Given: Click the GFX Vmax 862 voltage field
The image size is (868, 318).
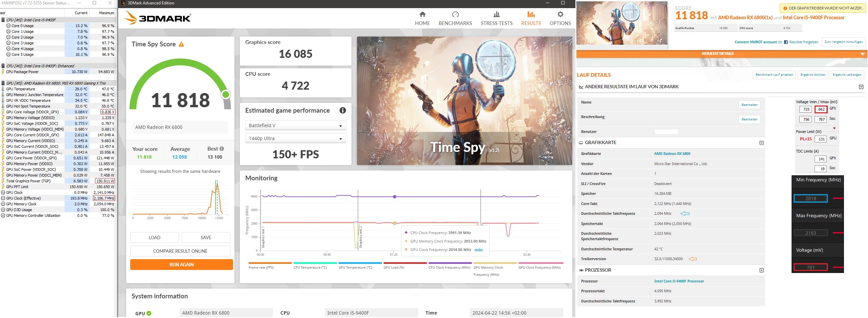Looking at the screenshot, I should 821,109.
